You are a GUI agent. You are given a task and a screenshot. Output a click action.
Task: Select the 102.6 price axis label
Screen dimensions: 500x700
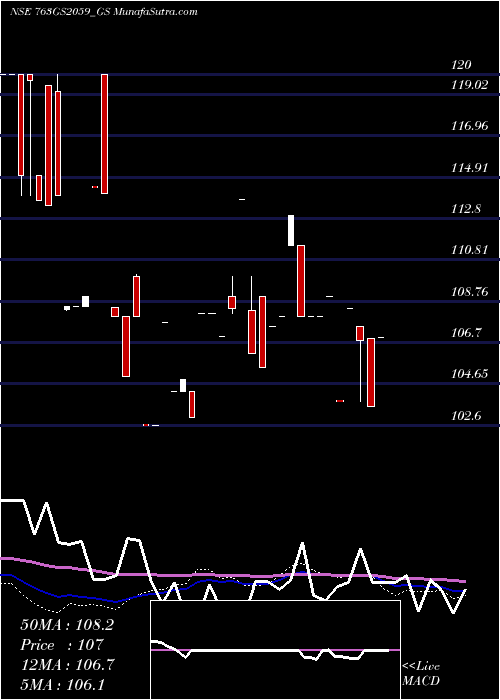(x=466, y=416)
